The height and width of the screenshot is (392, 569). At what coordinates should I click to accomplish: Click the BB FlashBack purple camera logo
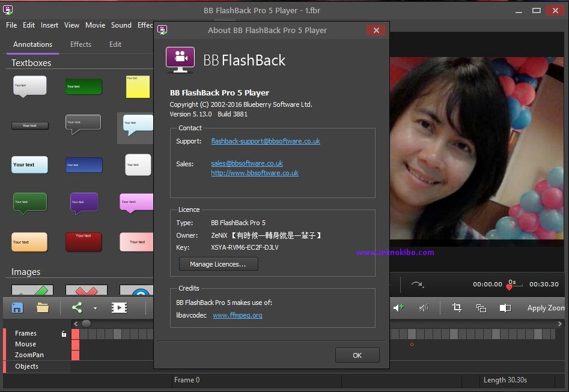(180, 60)
